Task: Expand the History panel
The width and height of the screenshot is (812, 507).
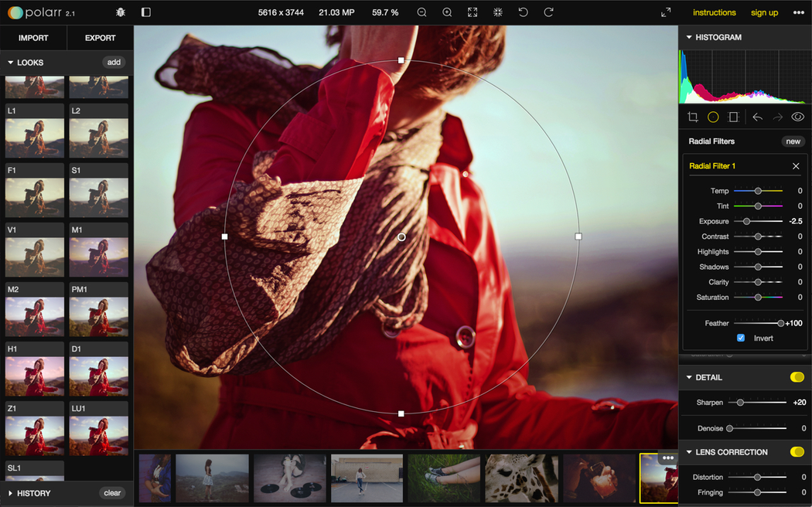Action: click(x=11, y=493)
